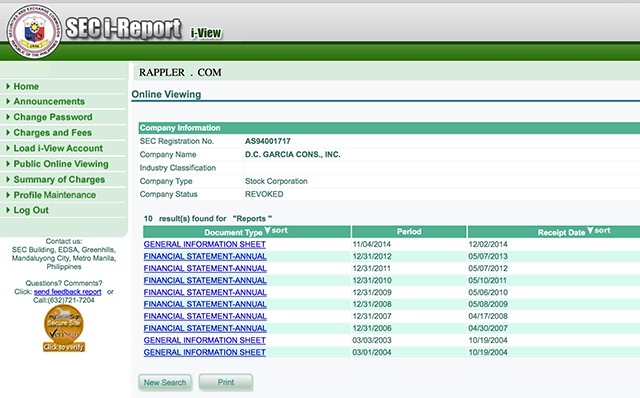Image resolution: width=640 pixels, height=398 pixels.
Task: Click the Online Viewing heading
Action: point(166,94)
